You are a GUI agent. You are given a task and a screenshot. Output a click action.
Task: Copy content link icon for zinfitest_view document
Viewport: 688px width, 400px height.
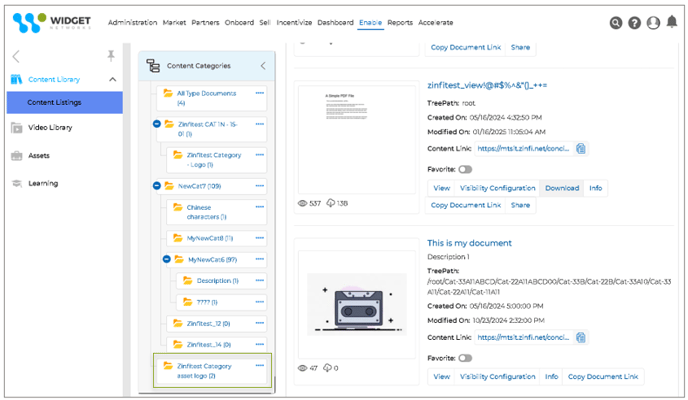click(581, 149)
